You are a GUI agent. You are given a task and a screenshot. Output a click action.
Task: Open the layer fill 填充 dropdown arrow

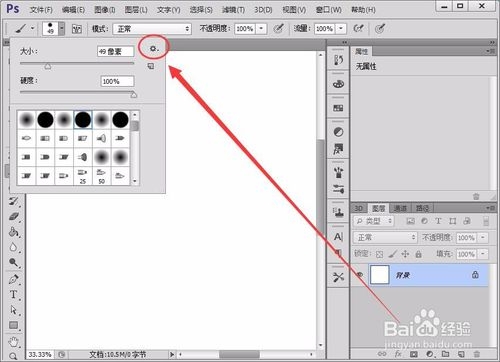483,254
